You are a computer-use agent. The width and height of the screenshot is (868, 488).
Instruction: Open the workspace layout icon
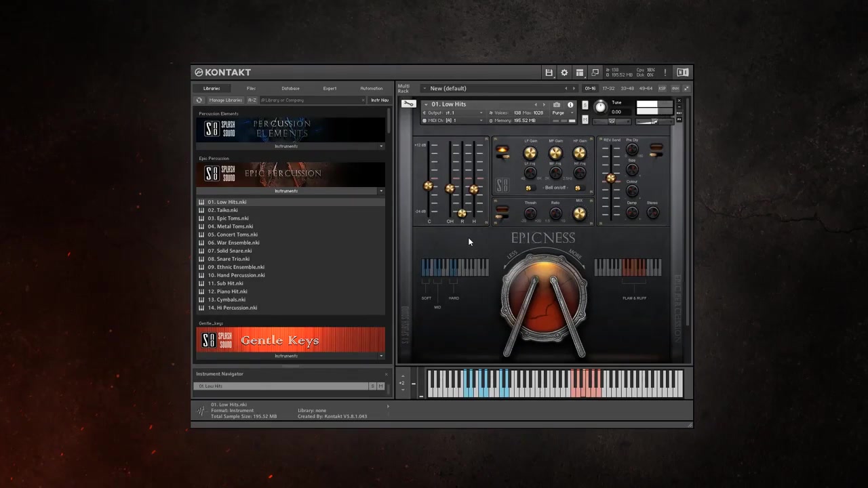click(580, 73)
